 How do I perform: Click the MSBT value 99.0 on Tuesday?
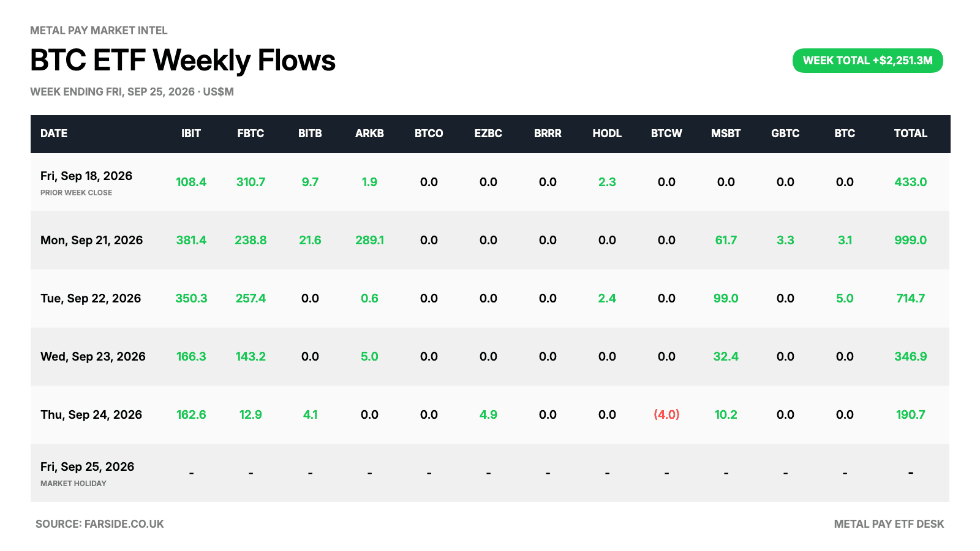coord(726,298)
